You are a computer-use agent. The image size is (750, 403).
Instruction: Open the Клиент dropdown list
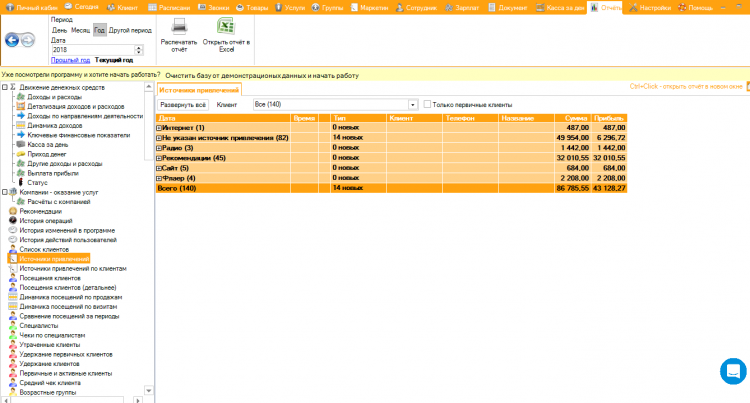pos(411,104)
